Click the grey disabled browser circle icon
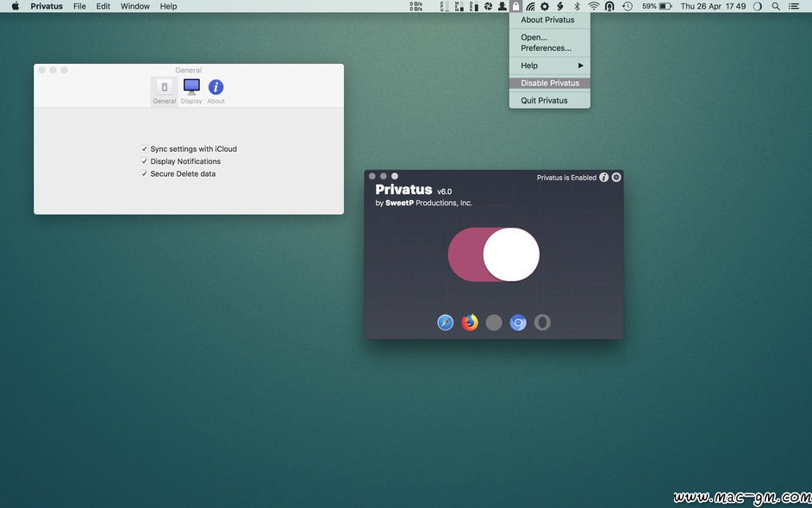Screen dimensions: 812x508 click(494, 323)
